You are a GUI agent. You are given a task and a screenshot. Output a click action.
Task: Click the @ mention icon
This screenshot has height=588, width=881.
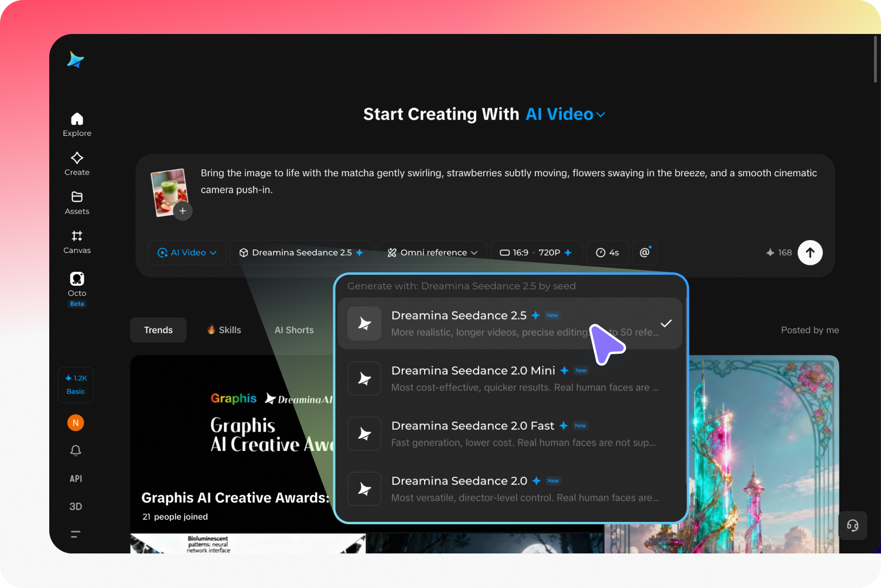click(x=645, y=252)
